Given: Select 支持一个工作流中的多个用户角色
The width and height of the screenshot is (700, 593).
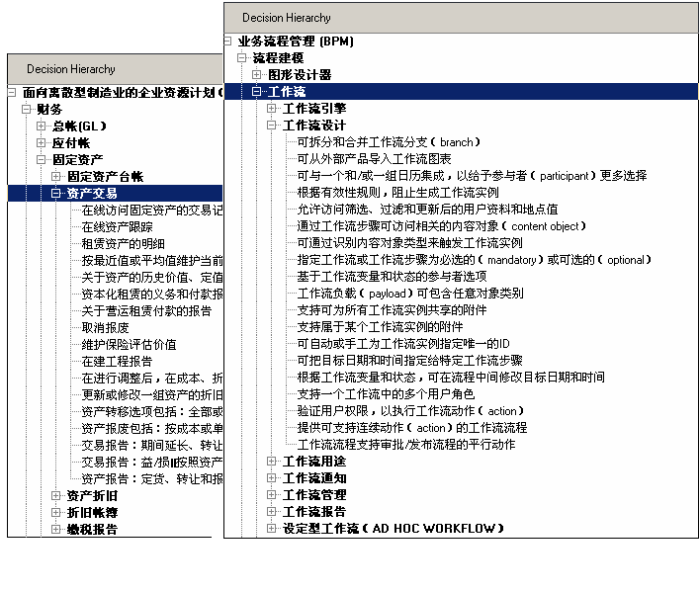Looking at the screenshot, I should 386,394.
